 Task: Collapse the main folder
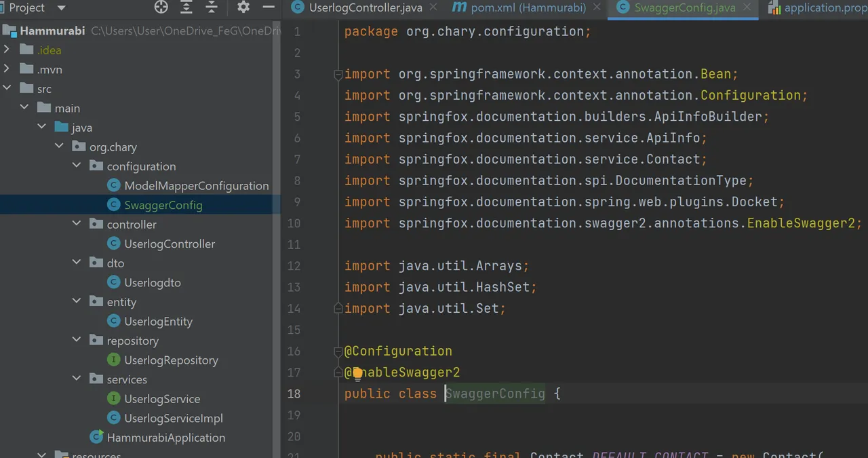click(24, 108)
